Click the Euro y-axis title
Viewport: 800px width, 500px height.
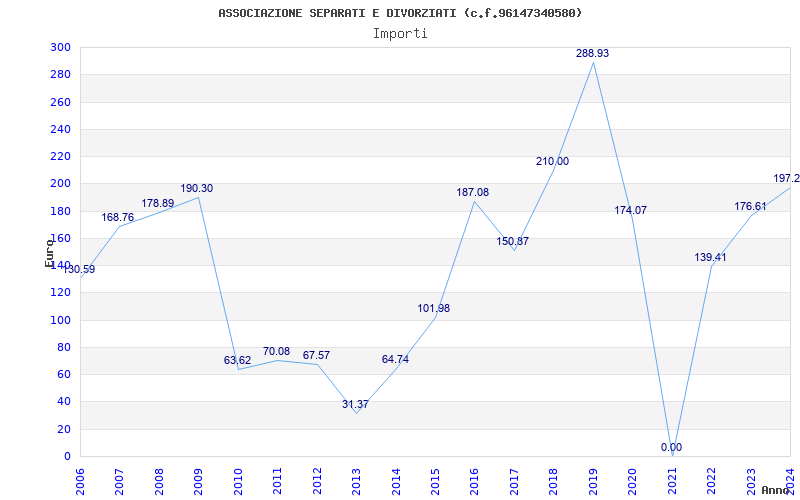[x=49, y=253]
